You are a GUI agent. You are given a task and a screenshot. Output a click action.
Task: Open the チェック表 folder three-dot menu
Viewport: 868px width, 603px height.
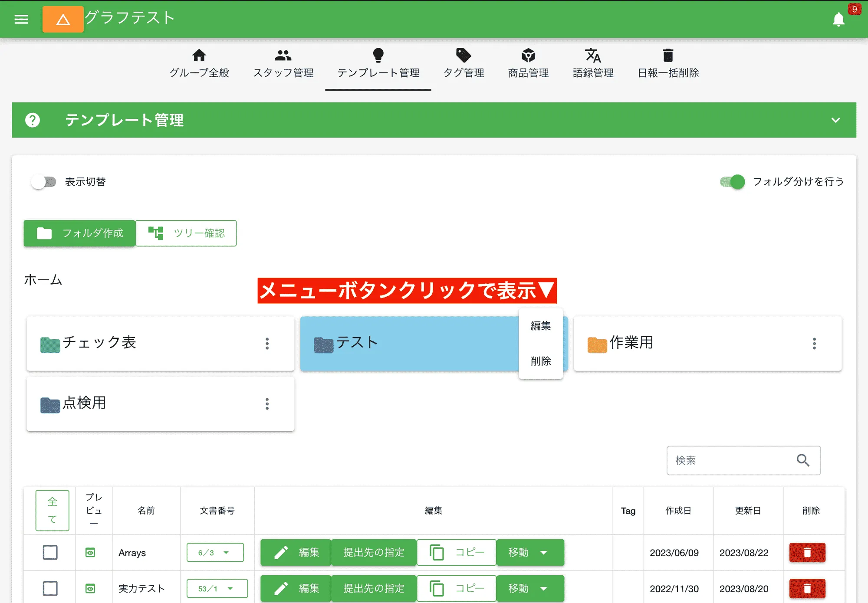tap(267, 344)
